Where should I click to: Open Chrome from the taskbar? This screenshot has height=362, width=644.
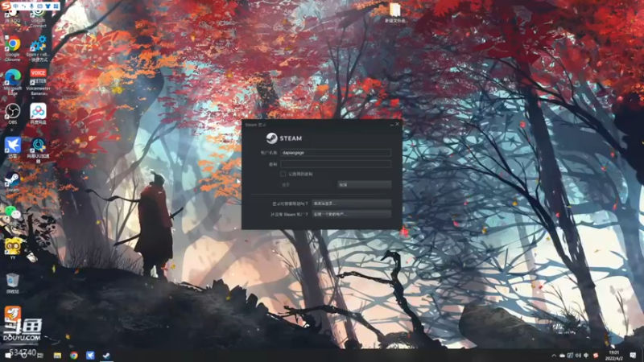click(74, 355)
